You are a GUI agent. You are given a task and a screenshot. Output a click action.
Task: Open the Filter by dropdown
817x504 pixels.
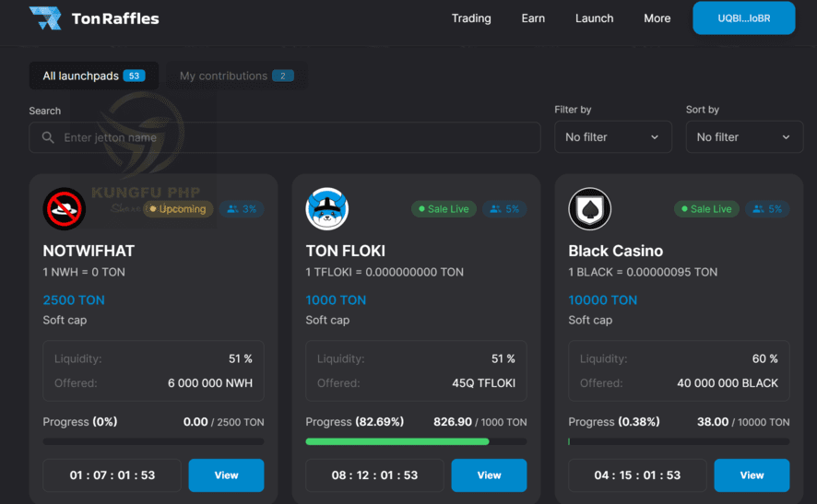(612, 137)
